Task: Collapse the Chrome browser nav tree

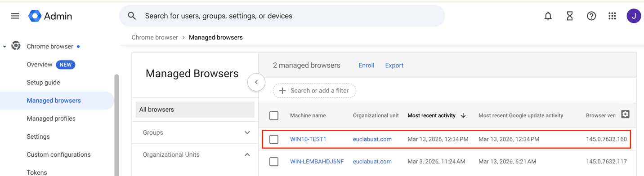Action: 4,47
